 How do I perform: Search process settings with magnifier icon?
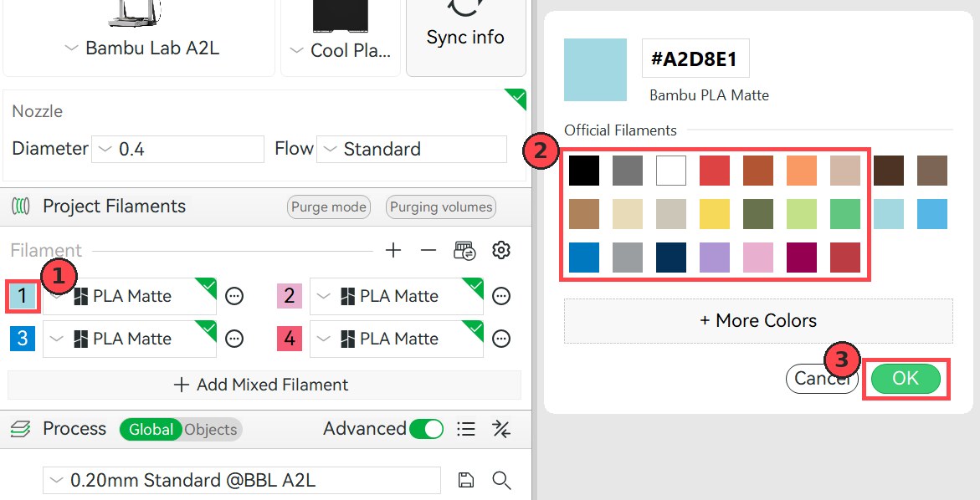501,480
